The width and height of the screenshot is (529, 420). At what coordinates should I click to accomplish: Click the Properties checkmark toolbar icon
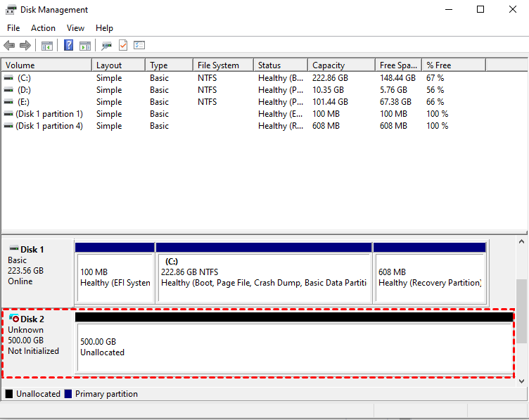[123, 45]
